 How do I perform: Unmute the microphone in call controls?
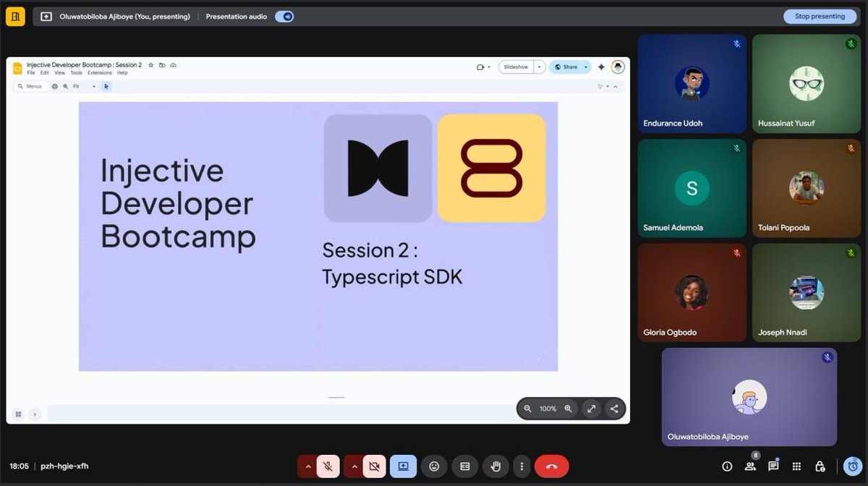[328, 466]
